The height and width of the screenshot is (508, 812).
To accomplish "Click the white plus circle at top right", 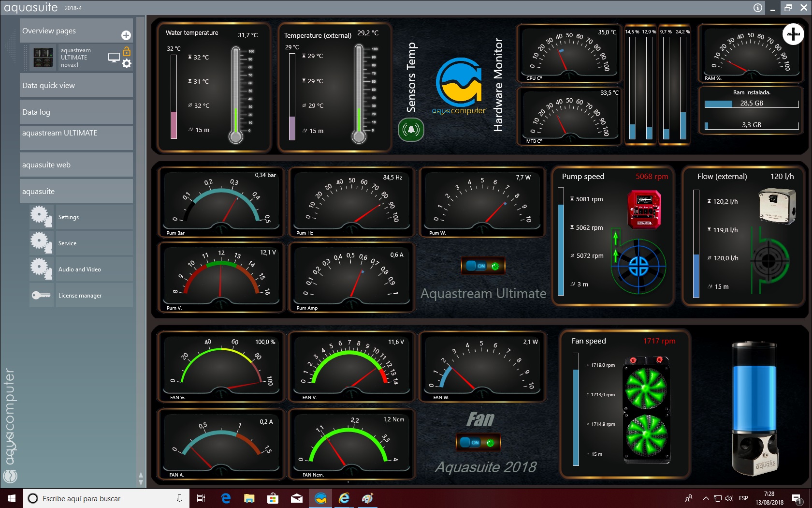I will [793, 34].
